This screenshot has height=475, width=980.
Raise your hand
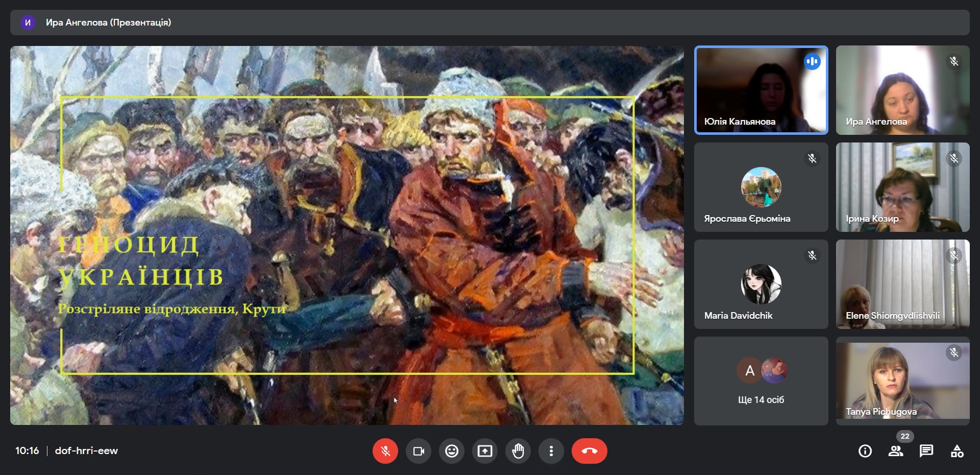coord(518,451)
